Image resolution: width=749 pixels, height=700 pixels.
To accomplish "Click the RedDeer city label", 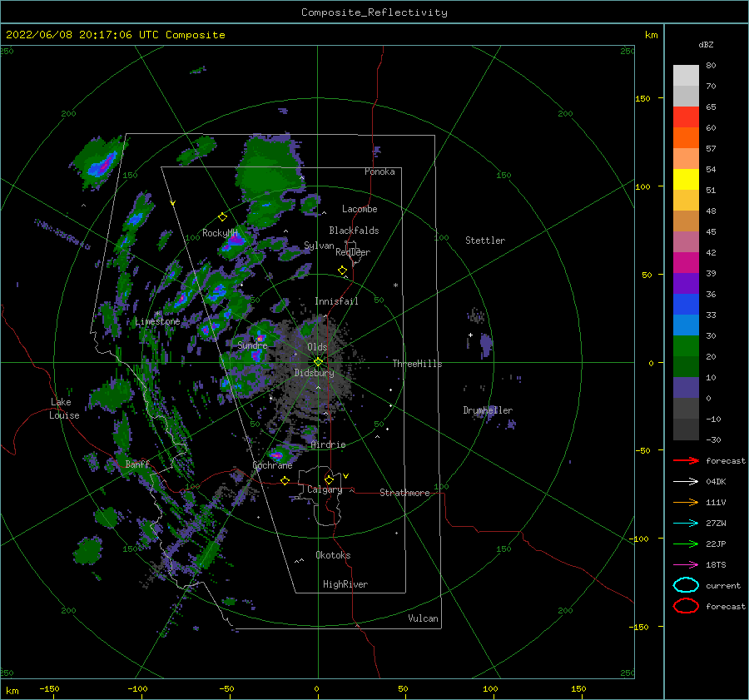I will point(353,252).
